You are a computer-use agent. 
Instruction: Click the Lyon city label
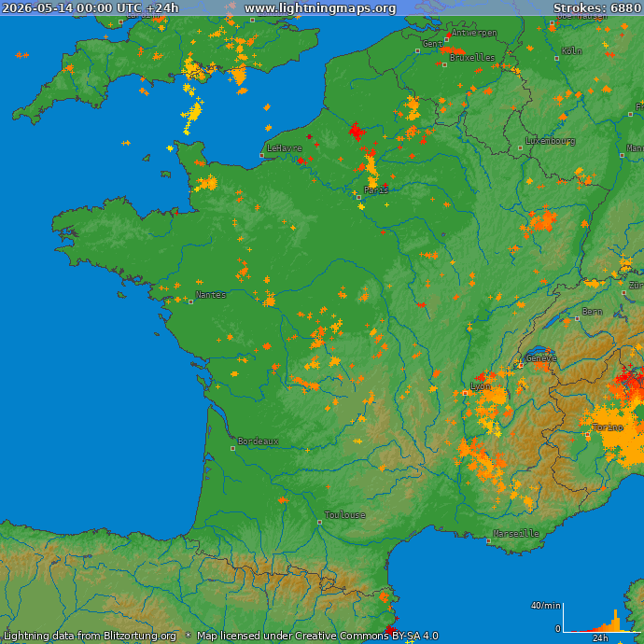(480, 386)
